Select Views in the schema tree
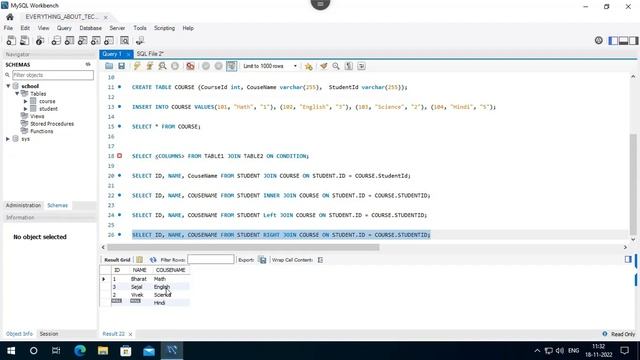 [x=37, y=116]
